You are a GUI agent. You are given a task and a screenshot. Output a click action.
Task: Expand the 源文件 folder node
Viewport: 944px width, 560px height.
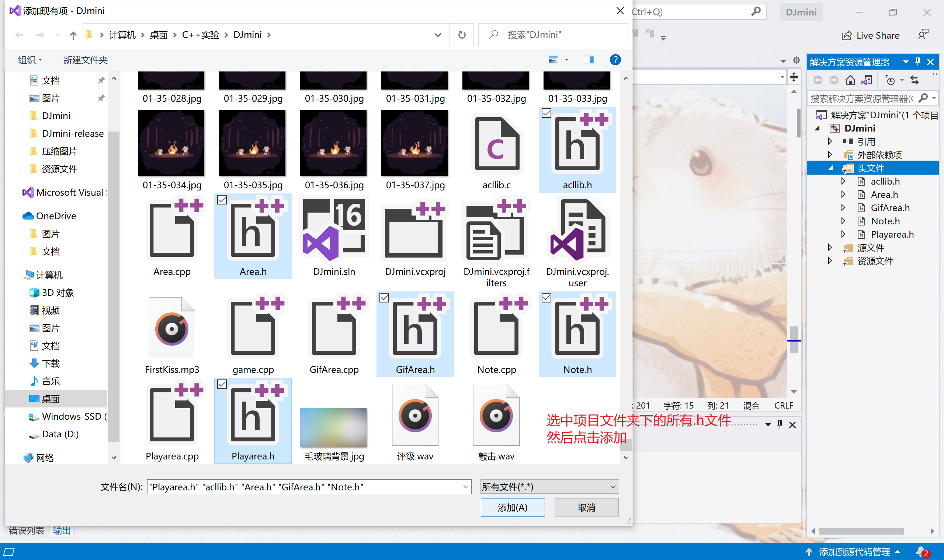pos(830,248)
